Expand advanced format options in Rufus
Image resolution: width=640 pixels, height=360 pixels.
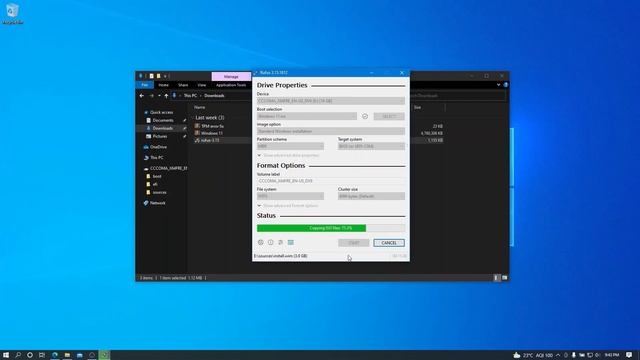pyautogui.click(x=288, y=206)
